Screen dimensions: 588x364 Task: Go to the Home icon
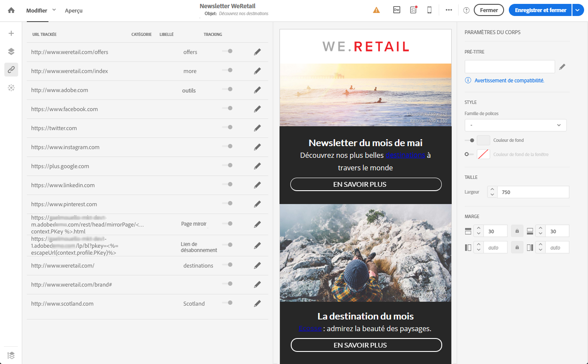(x=11, y=10)
